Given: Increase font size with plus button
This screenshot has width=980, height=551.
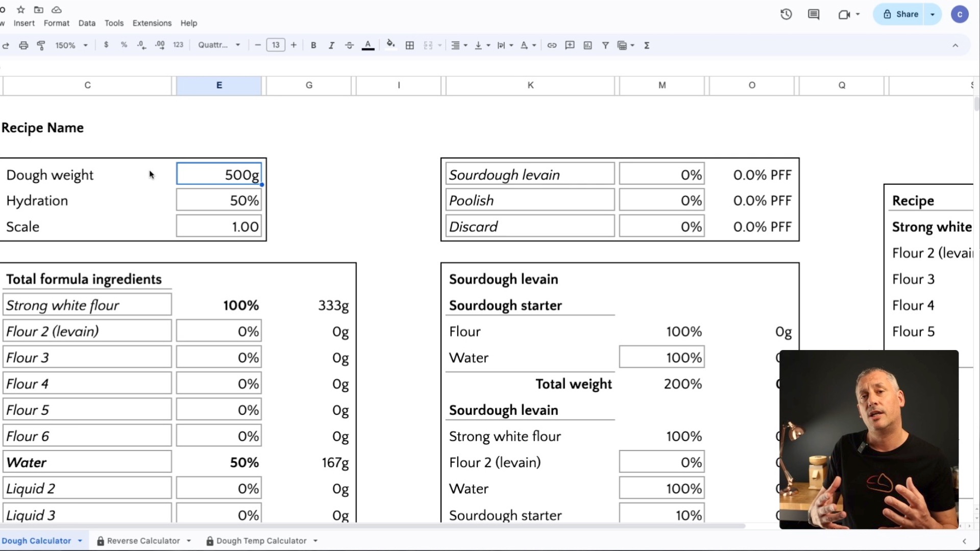Looking at the screenshot, I should (293, 45).
